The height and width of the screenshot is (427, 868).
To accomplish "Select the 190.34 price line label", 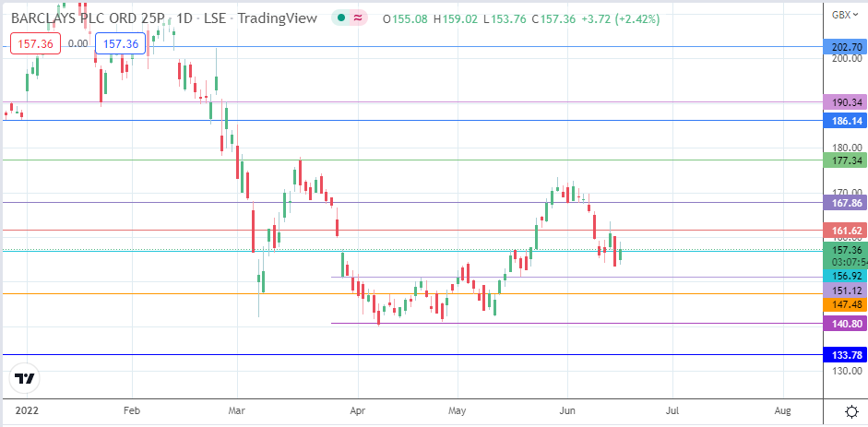I will [845, 101].
